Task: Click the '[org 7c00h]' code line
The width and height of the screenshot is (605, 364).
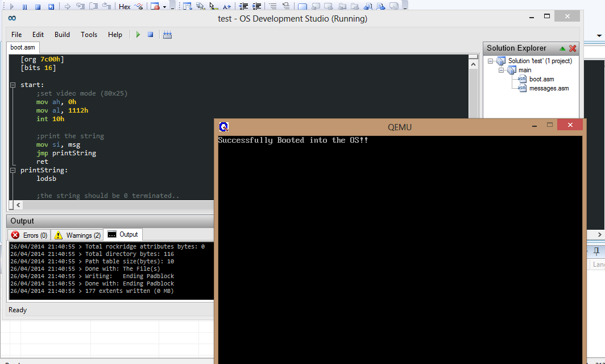Action: (x=43, y=60)
